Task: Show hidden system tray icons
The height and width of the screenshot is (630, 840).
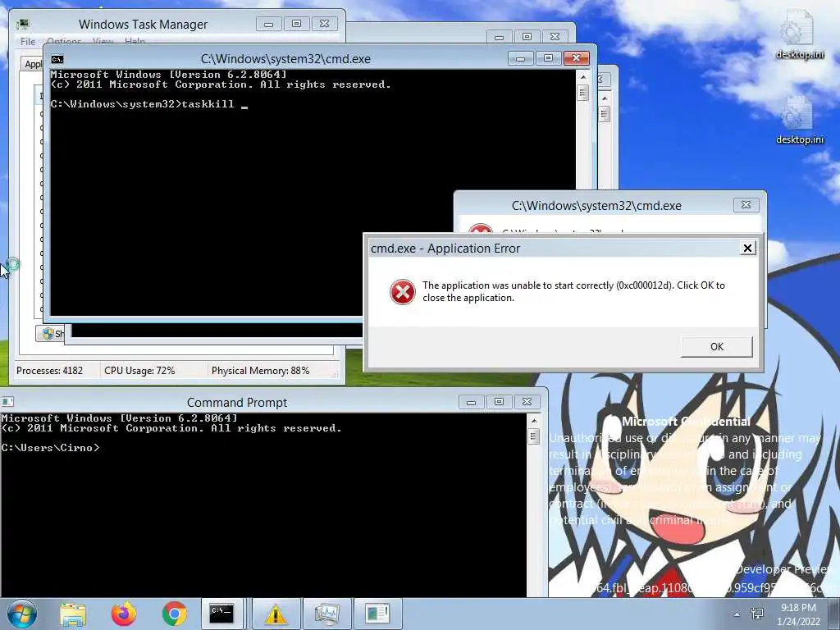Action: tap(737, 614)
